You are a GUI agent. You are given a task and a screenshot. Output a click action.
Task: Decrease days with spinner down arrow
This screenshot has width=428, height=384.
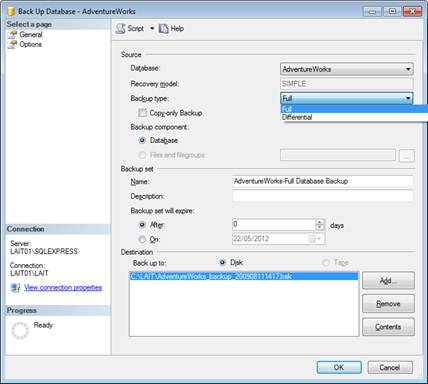320,227
